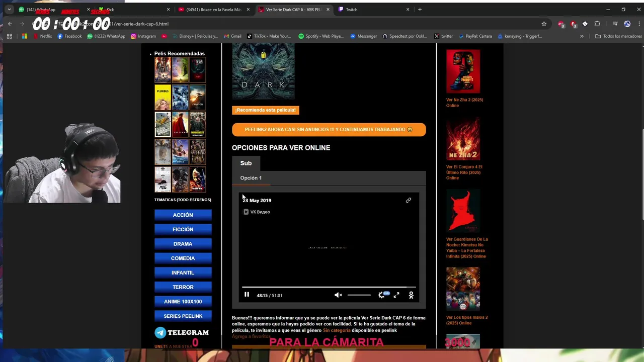Open the Spotify Web Player bookmark

click(320, 36)
